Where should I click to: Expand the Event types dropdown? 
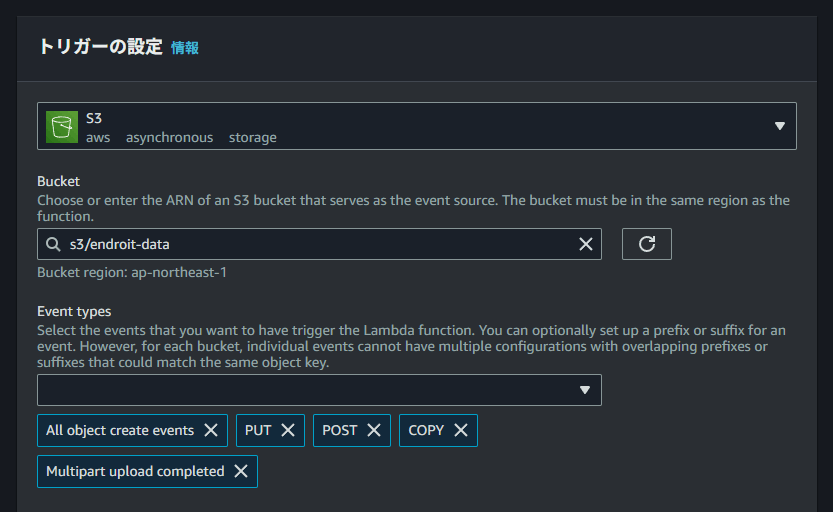click(319, 390)
